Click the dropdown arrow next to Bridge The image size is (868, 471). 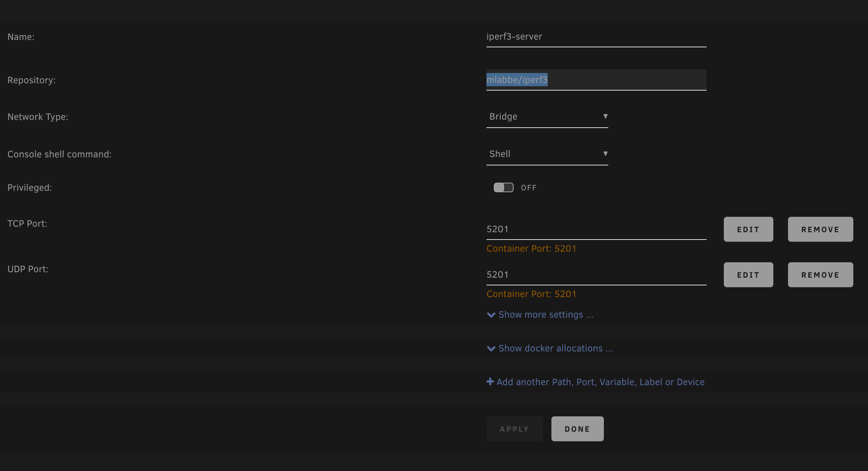pyautogui.click(x=605, y=116)
